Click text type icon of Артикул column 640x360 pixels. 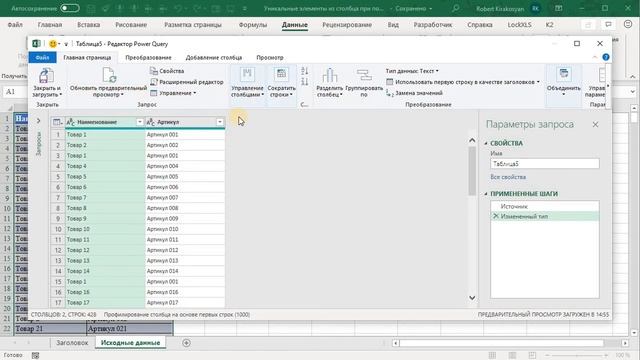click(151, 122)
